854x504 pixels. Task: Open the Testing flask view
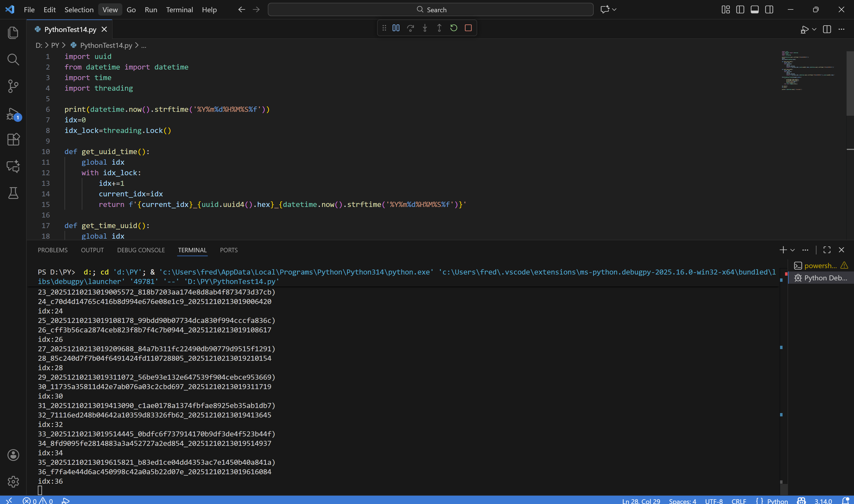(13, 193)
